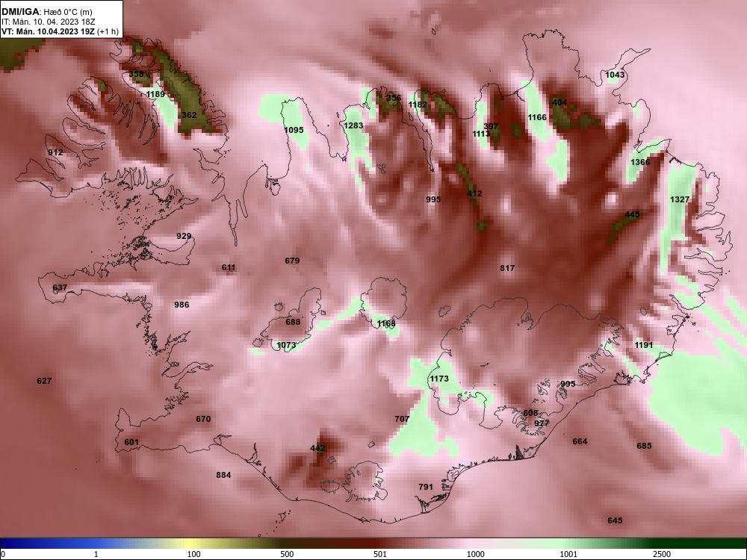Select the map value 664
This screenshot has height=560, width=747.
click(x=580, y=441)
